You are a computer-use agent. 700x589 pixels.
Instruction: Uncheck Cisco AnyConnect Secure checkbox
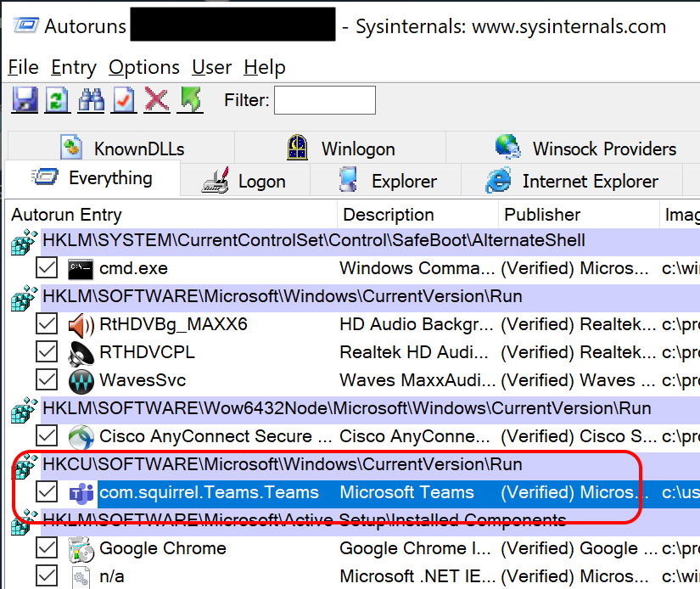pyautogui.click(x=47, y=436)
